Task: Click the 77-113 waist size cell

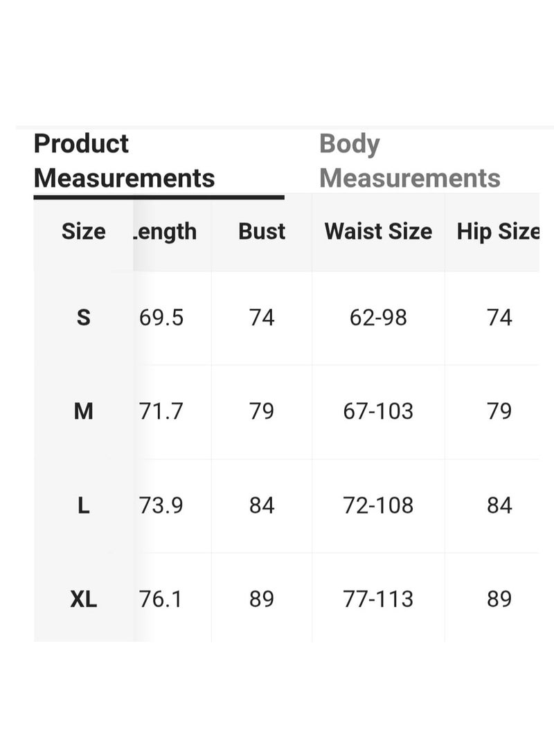Action: (x=379, y=600)
